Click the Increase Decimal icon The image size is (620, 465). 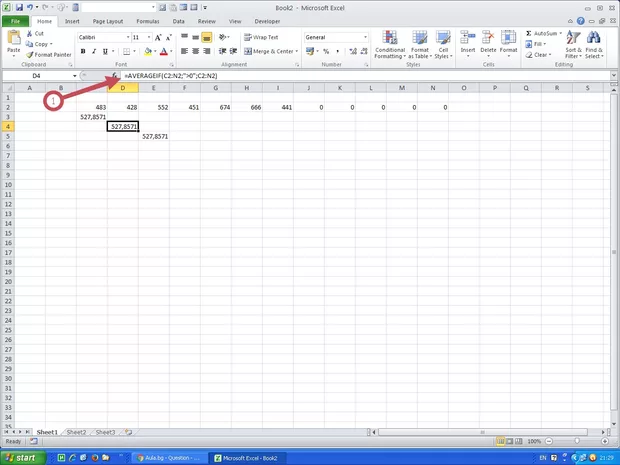[353, 51]
